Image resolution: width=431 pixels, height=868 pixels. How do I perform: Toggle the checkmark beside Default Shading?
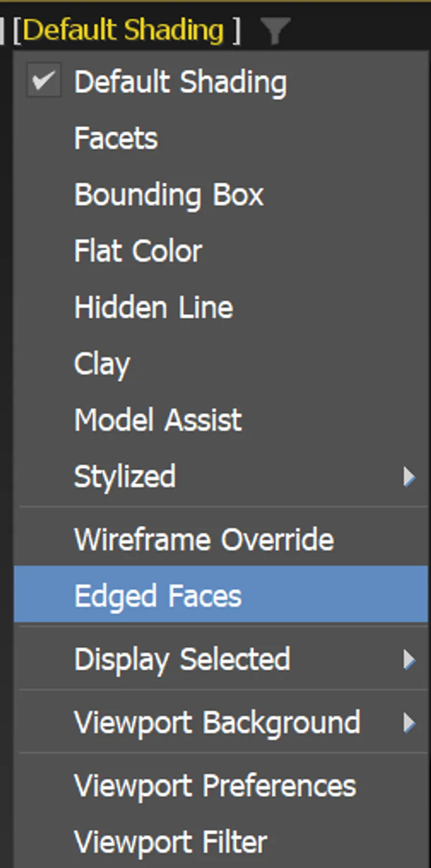tap(44, 80)
